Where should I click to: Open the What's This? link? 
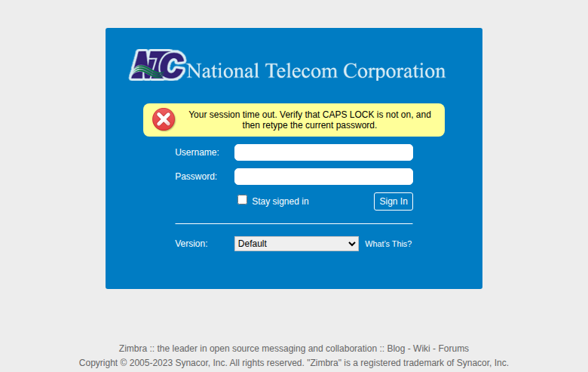[388, 244]
